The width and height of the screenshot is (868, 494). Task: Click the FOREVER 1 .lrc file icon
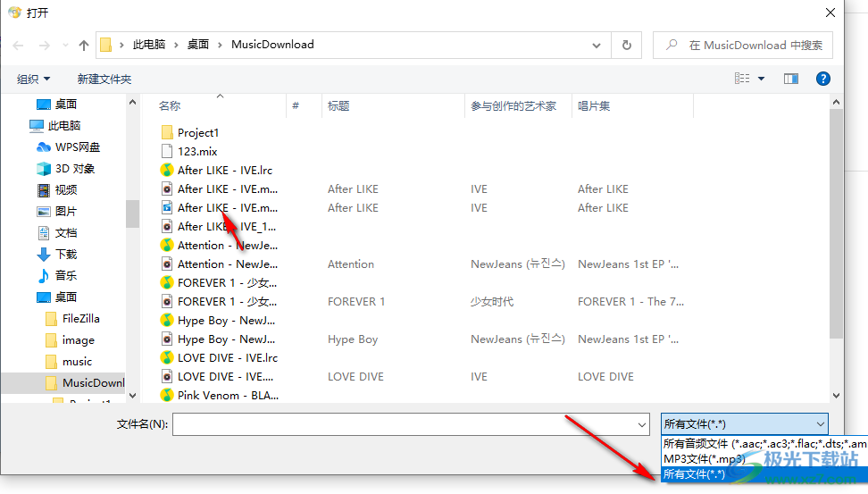tap(167, 282)
